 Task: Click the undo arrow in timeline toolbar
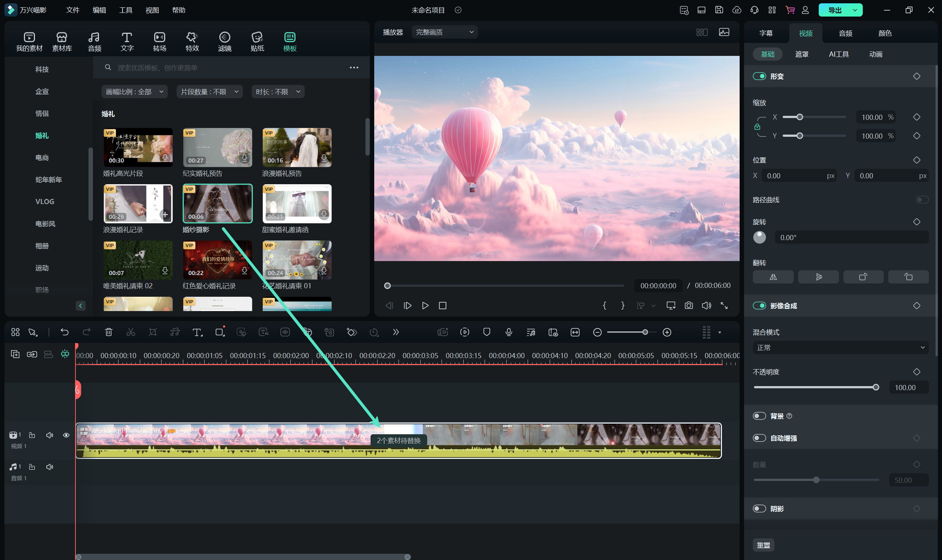pyautogui.click(x=64, y=332)
